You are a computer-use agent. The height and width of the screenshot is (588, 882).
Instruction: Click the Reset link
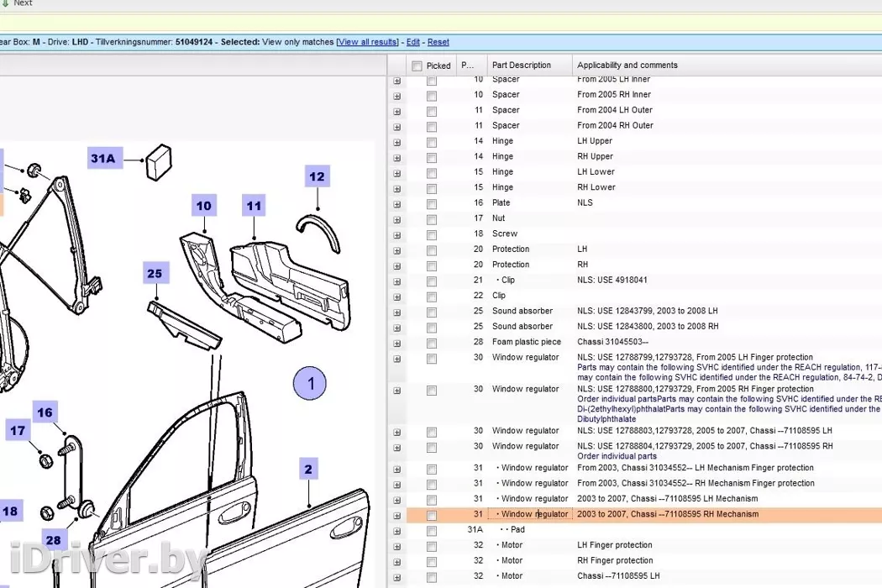438,42
